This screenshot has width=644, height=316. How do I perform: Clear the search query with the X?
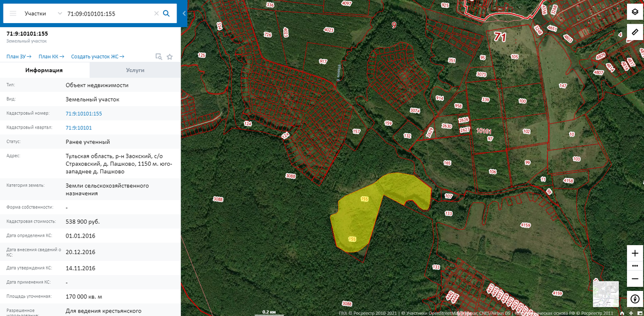[156, 14]
